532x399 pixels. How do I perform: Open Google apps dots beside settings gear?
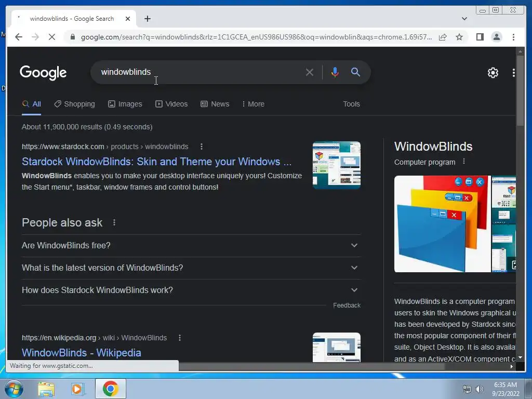click(x=513, y=73)
